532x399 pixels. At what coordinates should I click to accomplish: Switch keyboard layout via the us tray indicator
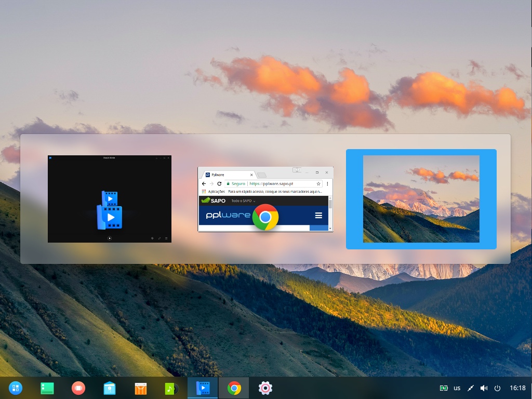point(457,388)
